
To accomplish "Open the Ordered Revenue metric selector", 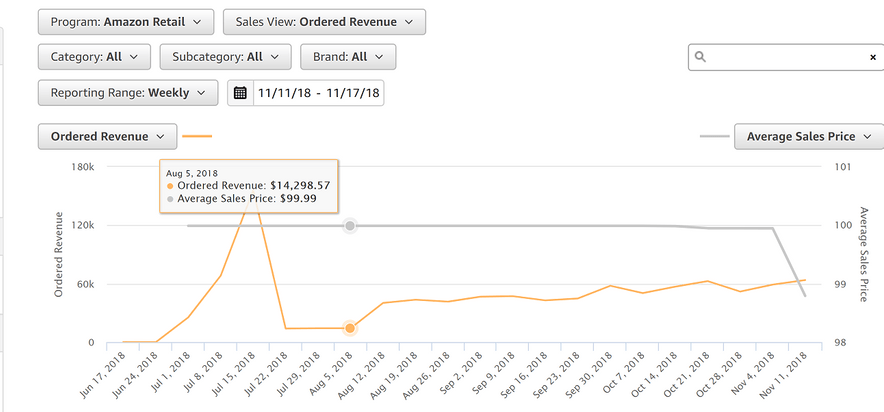I will (107, 136).
